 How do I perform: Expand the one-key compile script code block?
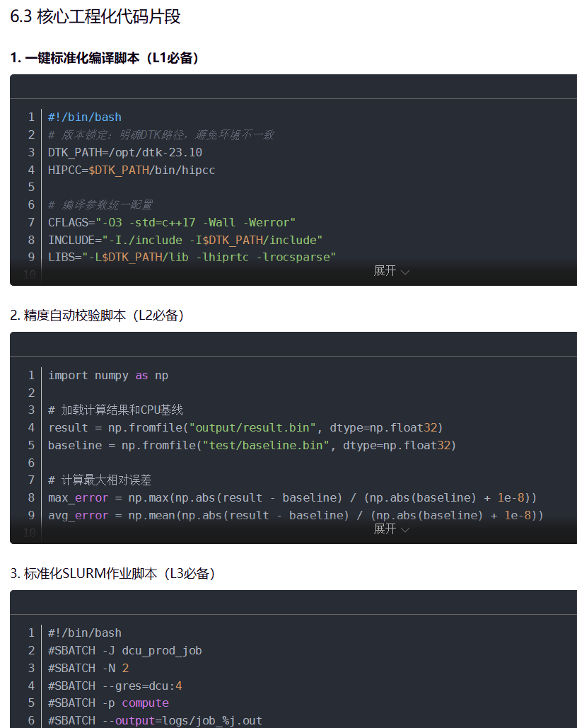tap(391, 271)
